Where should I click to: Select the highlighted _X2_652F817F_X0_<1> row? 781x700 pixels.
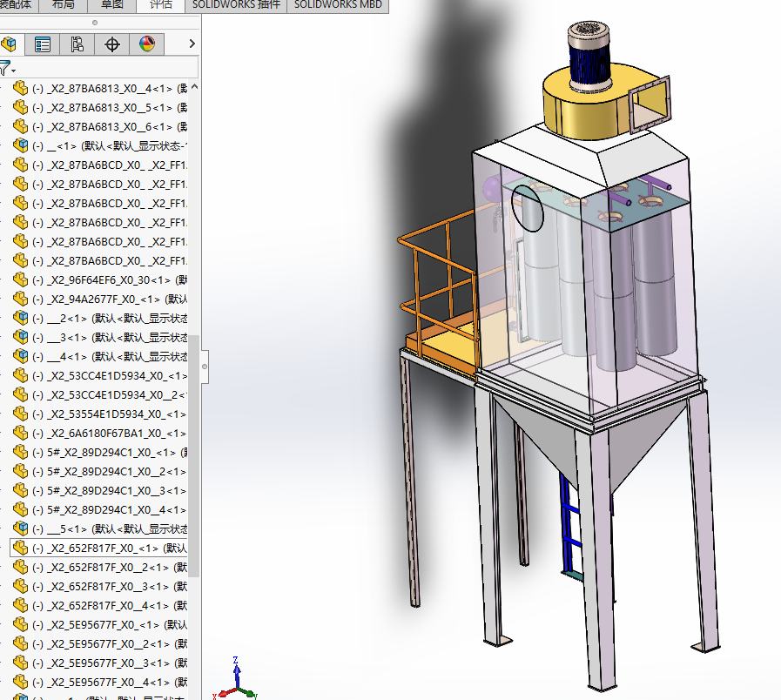pyautogui.click(x=99, y=548)
